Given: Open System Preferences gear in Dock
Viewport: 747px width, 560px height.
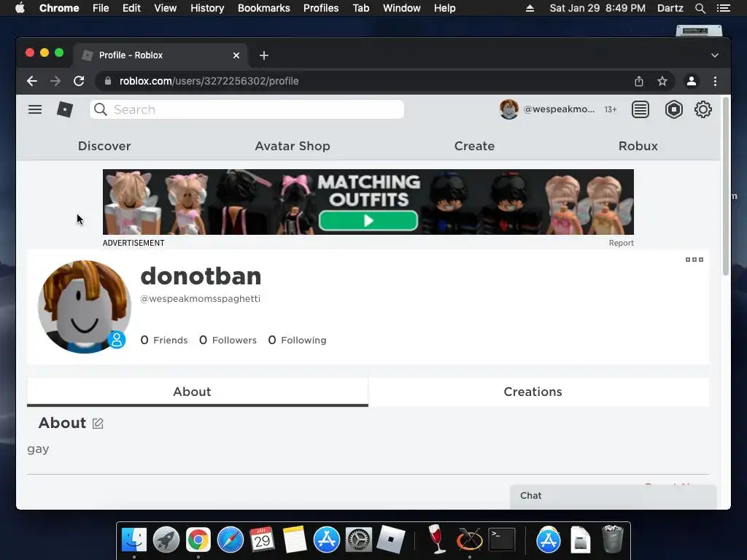Looking at the screenshot, I should 358,540.
